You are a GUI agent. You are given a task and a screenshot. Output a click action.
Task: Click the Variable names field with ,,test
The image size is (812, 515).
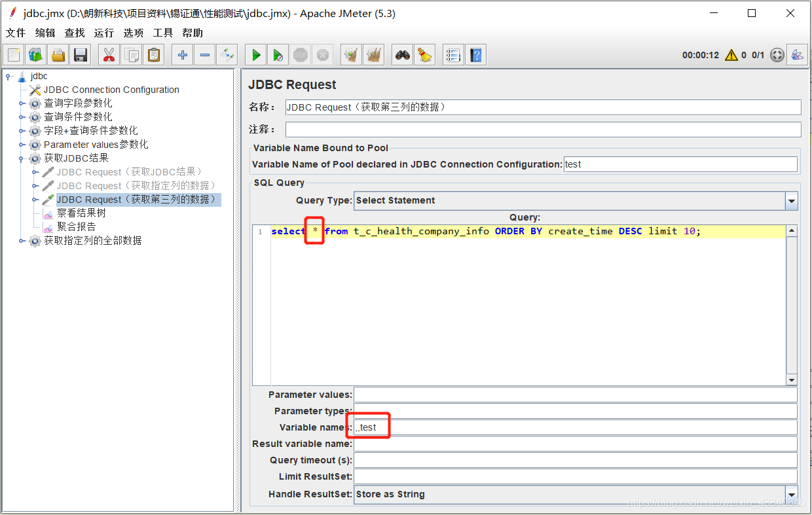point(576,427)
